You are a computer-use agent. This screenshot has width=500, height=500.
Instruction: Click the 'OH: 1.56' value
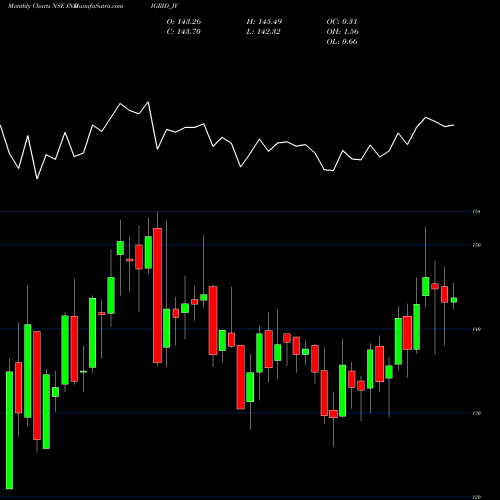click(x=342, y=32)
